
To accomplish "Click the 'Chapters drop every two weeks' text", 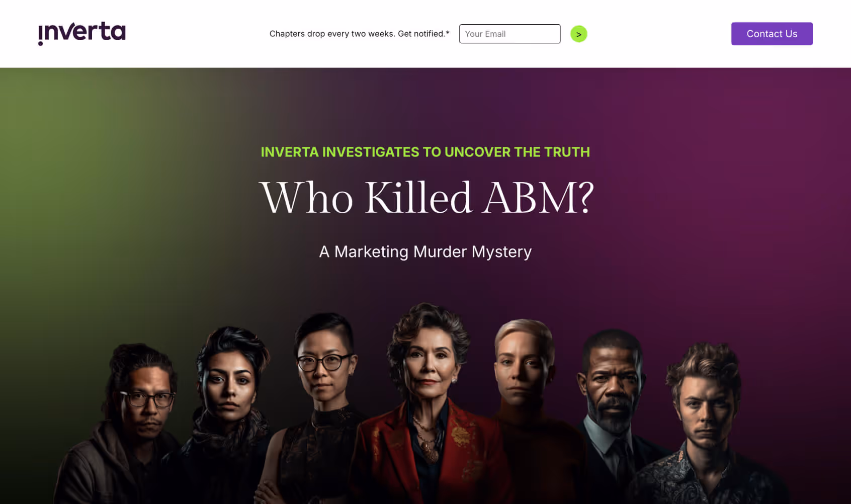I will click(332, 34).
